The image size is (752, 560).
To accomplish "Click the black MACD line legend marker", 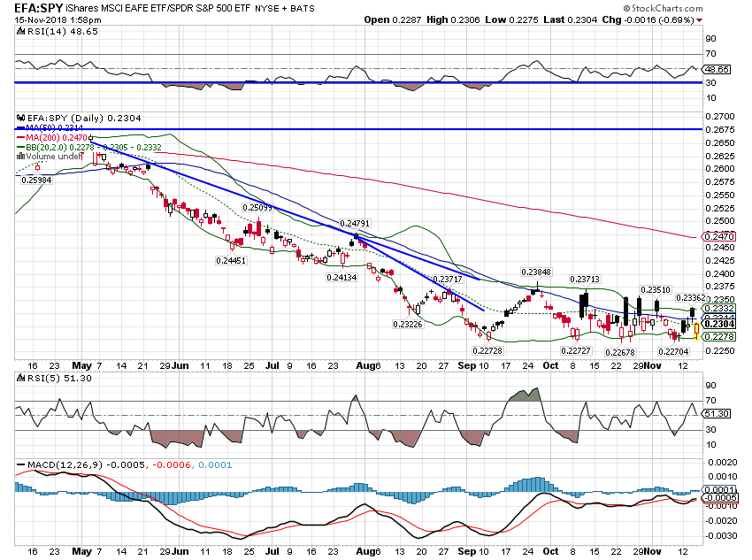I will tap(20, 465).
